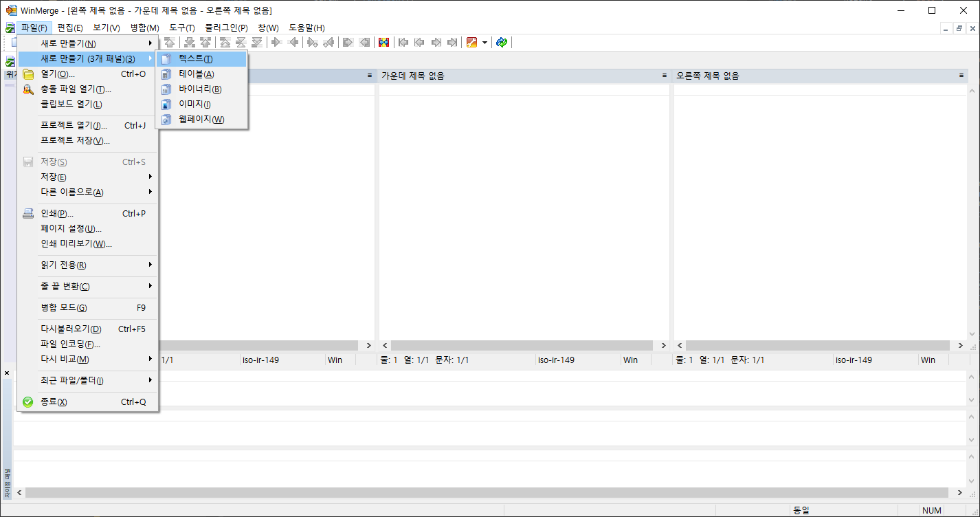Open the middle pane header menu icon

pyautogui.click(x=665, y=76)
